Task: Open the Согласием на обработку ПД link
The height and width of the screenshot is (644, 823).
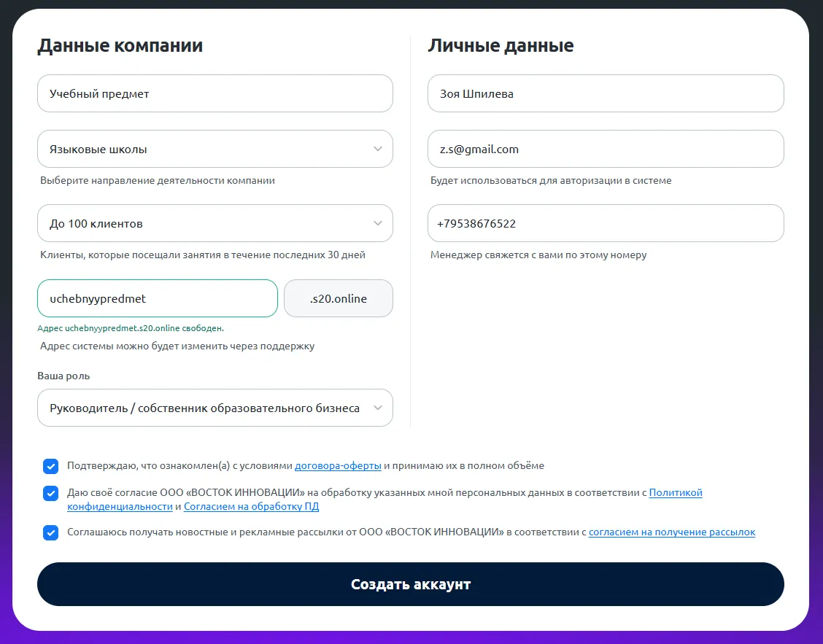Action: pyautogui.click(x=252, y=506)
